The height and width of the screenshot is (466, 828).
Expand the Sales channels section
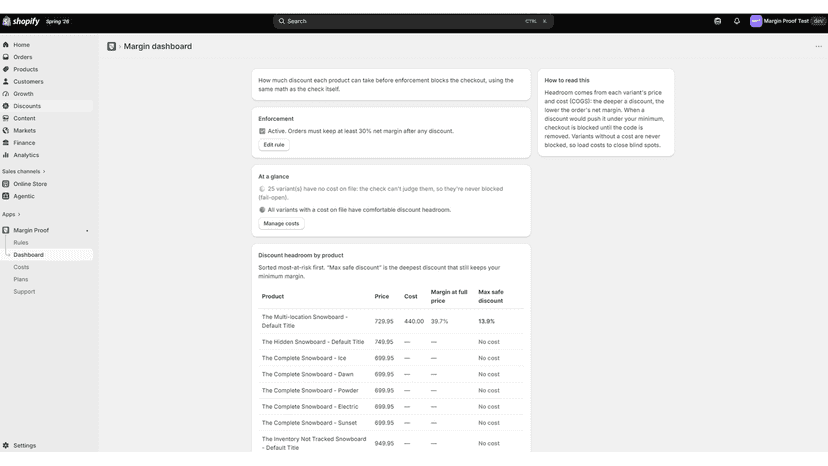coord(24,172)
